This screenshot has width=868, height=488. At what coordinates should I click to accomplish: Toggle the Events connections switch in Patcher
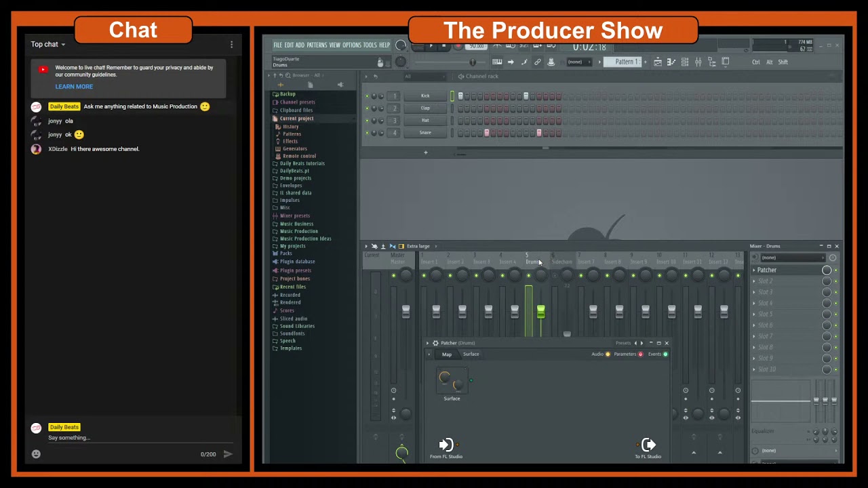tap(665, 354)
